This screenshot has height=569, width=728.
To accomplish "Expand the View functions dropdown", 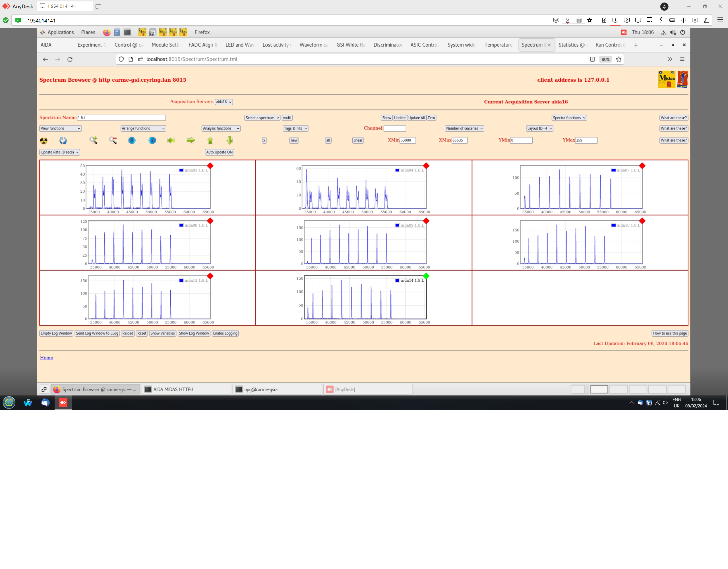I will (60, 128).
